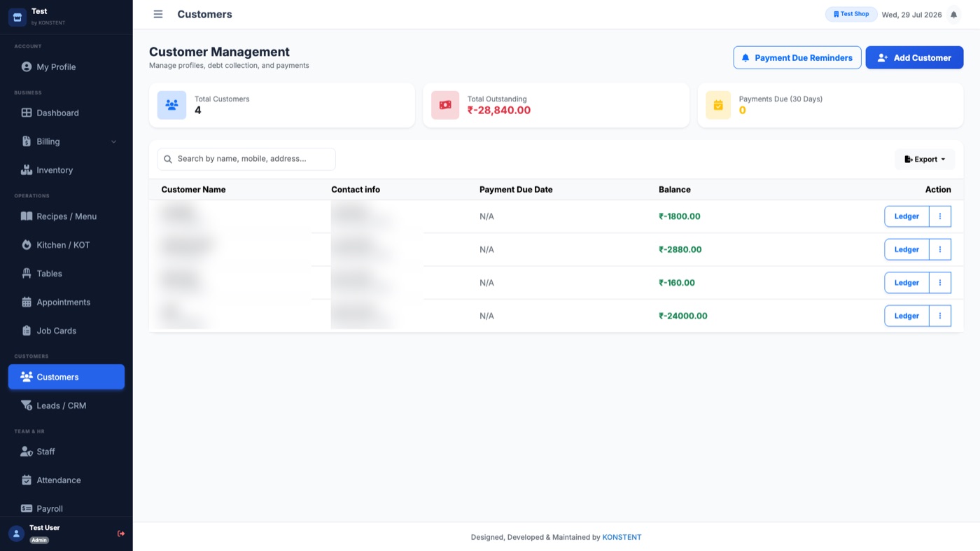Open Ledger for ₹-2880.00 customer

pos(906,249)
